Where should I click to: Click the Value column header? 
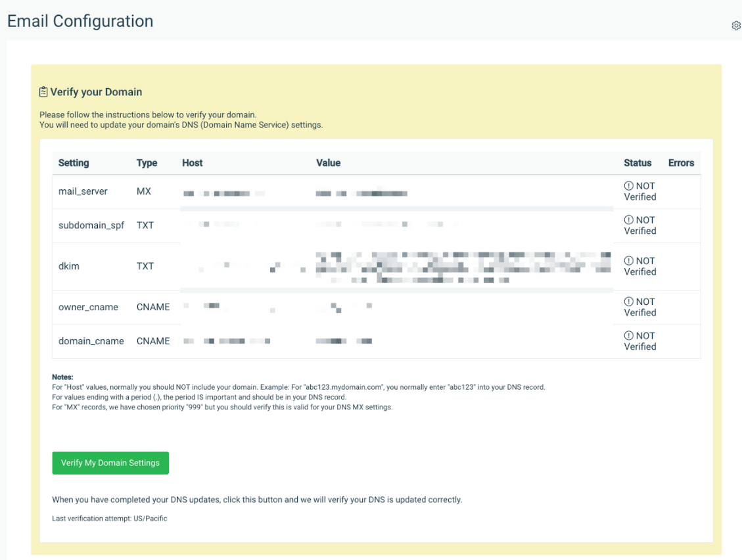tap(328, 163)
